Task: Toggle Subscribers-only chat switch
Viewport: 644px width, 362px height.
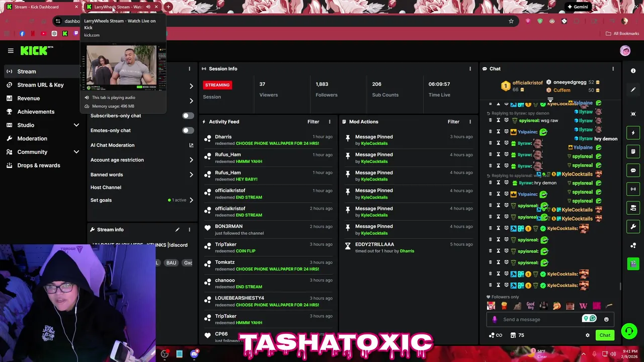Action: tap(187, 116)
